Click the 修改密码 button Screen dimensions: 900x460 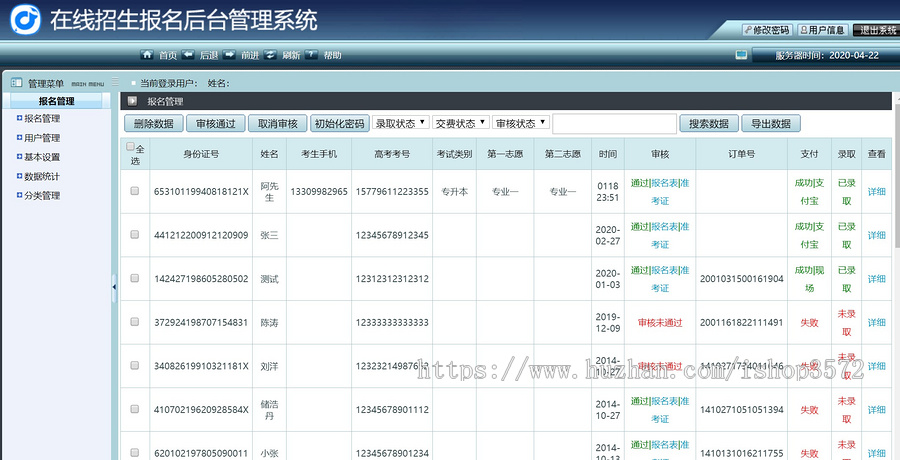click(767, 30)
